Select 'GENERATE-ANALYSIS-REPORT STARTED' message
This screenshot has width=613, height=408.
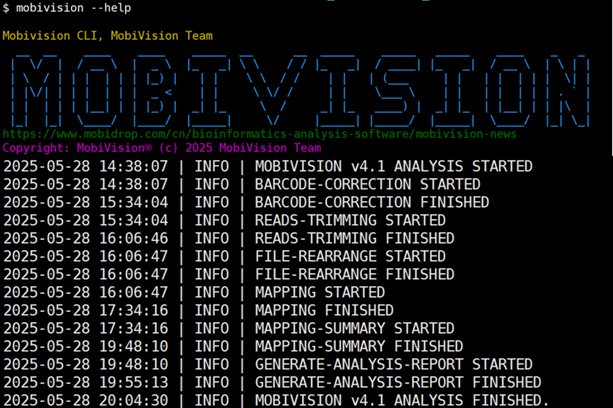(394, 364)
